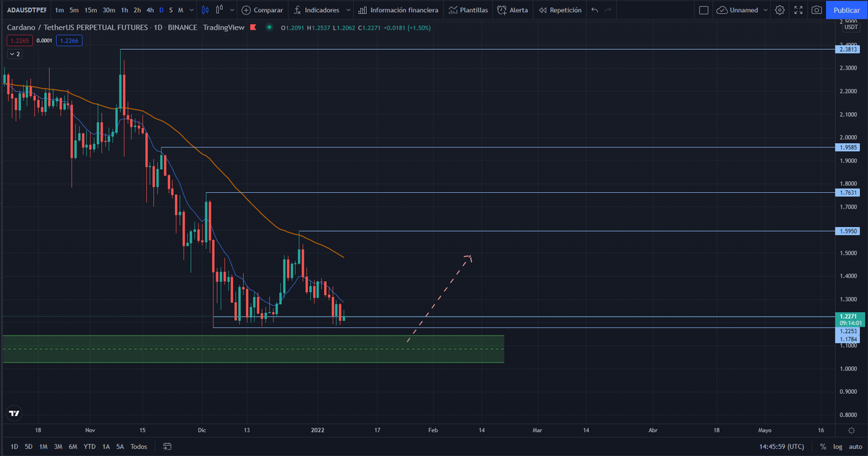Click the 1.9585 price level label

[848, 147]
